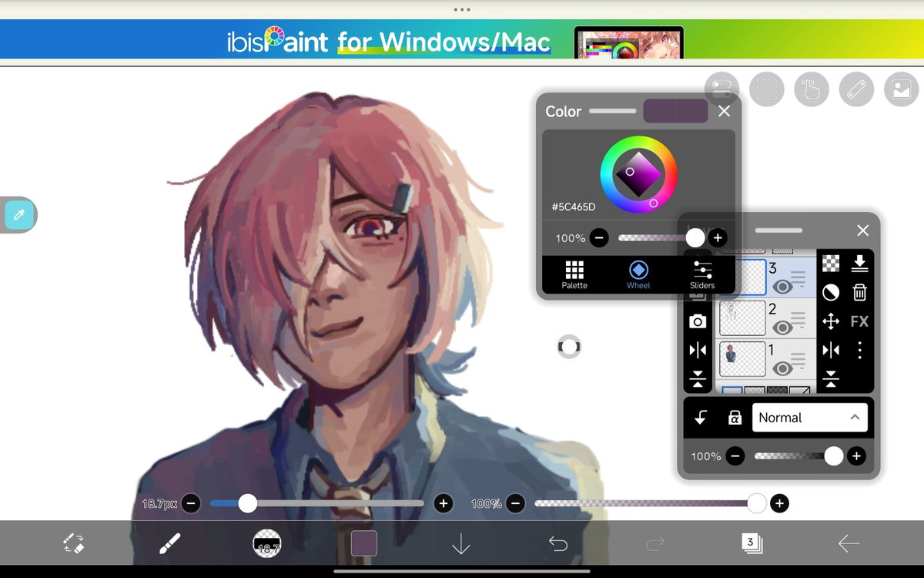Flip vertically using the right column icon
Screen dimensions: 924x578
(831, 378)
